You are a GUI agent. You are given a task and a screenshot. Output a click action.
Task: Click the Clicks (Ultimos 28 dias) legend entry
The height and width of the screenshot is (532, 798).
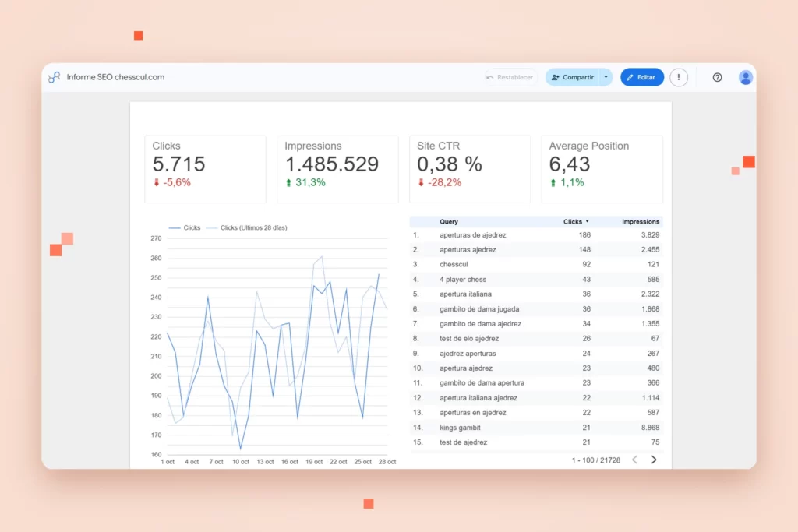247,228
